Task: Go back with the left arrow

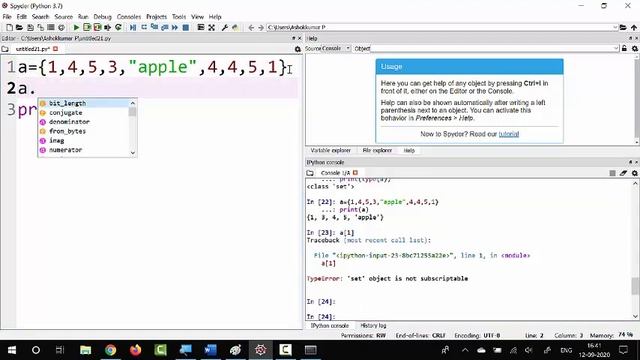Action: [251, 27]
